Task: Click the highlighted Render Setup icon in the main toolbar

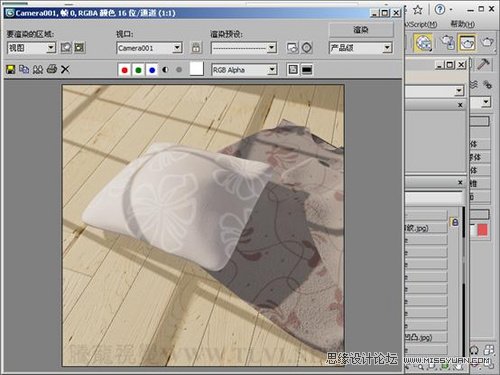Action: pos(423,43)
